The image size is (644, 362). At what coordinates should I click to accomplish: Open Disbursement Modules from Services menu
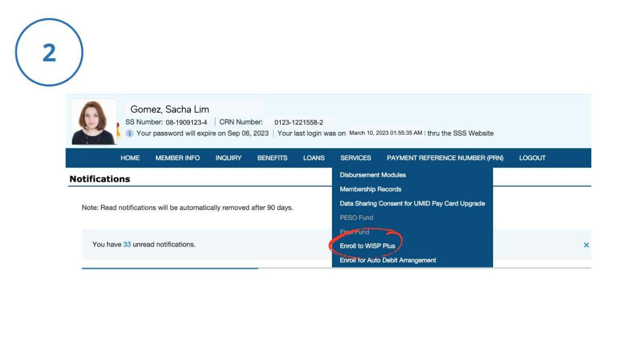pos(373,175)
